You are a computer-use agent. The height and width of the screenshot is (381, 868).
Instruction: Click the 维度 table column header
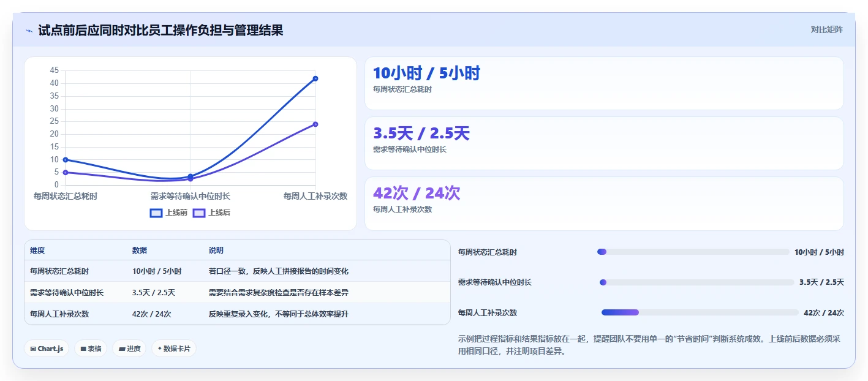tap(37, 251)
